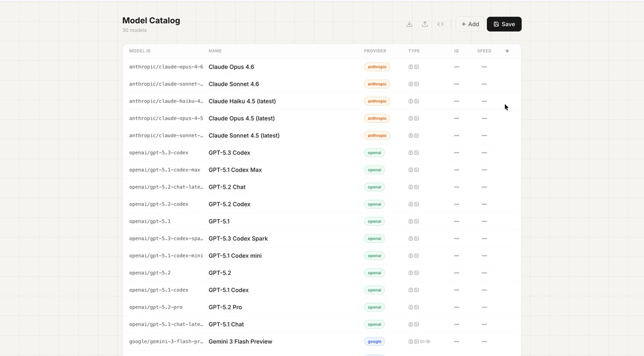Screen dimensions: 644x356
Task: Click image icon in GPT-5.3 Codex Spark row
Action: [x=416, y=239]
